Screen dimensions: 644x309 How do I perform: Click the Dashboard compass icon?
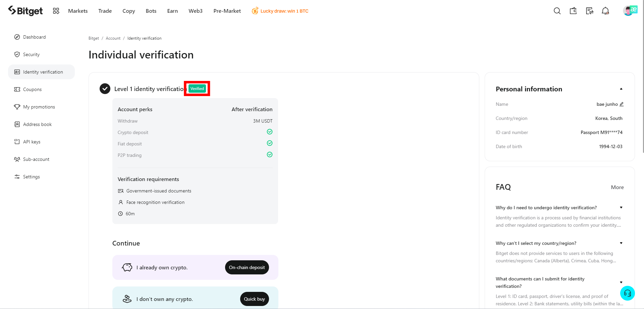17,37
